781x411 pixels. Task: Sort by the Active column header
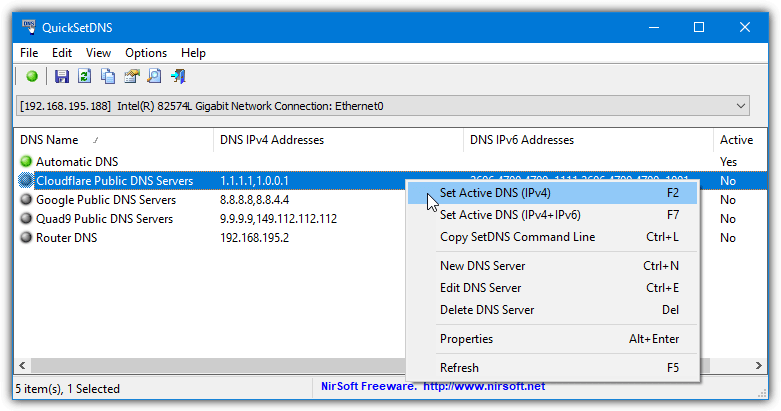pyautogui.click(x=740, y=140)
